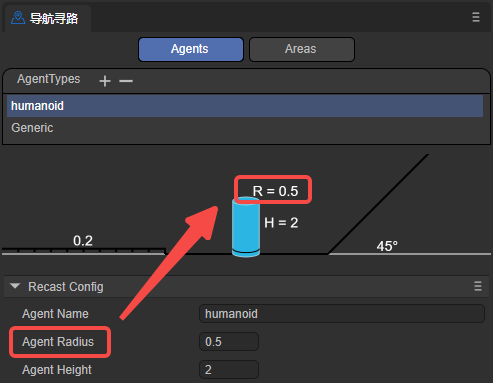Switch to the Areas tab
Screen dimensions: 493x383
[x=302, y=49]
